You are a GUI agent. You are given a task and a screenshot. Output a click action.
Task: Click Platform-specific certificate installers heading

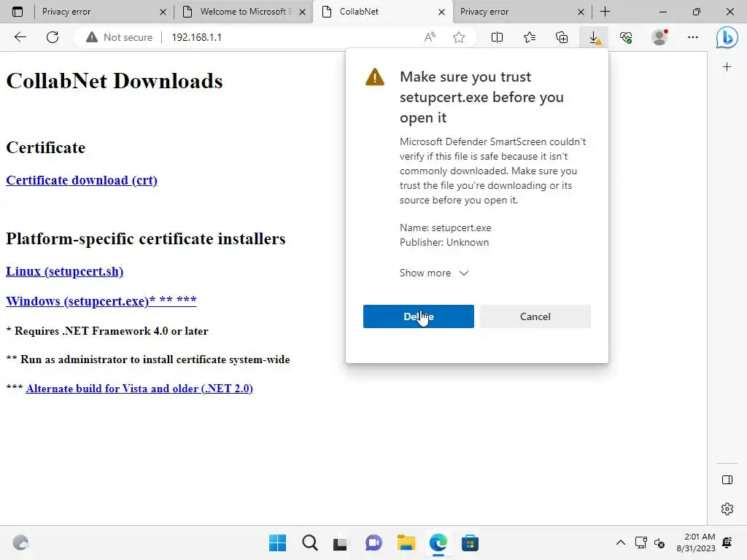(x=146, y=238)
